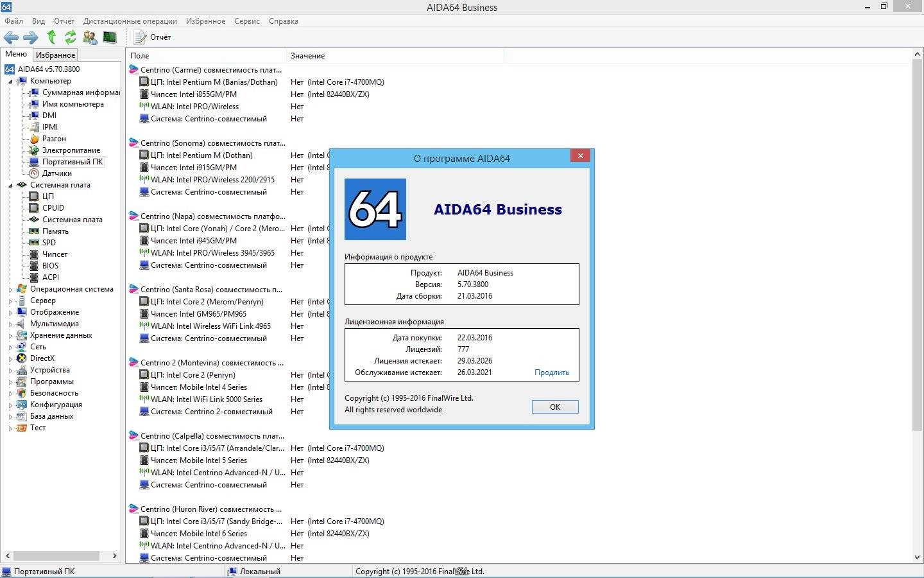Click the chipset icon beside Mobile Intel 5 Series

(x=144, y=460)
